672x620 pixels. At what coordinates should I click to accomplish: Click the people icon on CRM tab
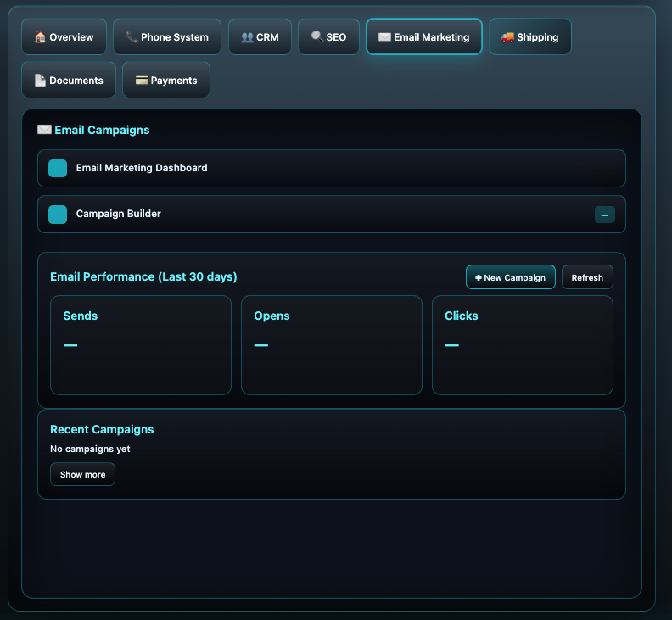click(x=247, y=37)
